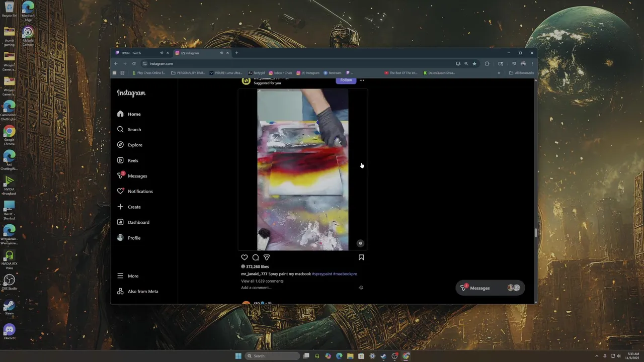The width and height of the screenshot is (644, 362).
Task: Open Search in Instagram sidebar
Action: 129,130
